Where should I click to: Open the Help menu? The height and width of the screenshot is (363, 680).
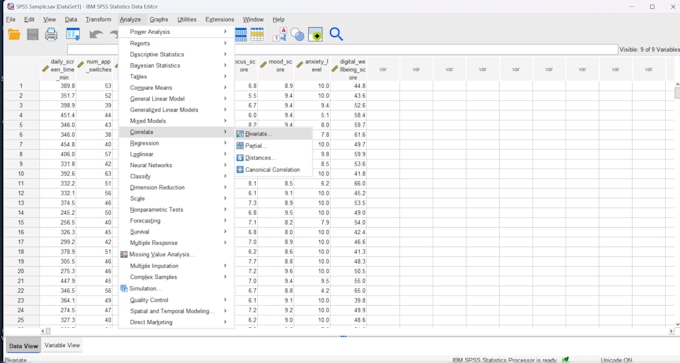click(278, 20)
